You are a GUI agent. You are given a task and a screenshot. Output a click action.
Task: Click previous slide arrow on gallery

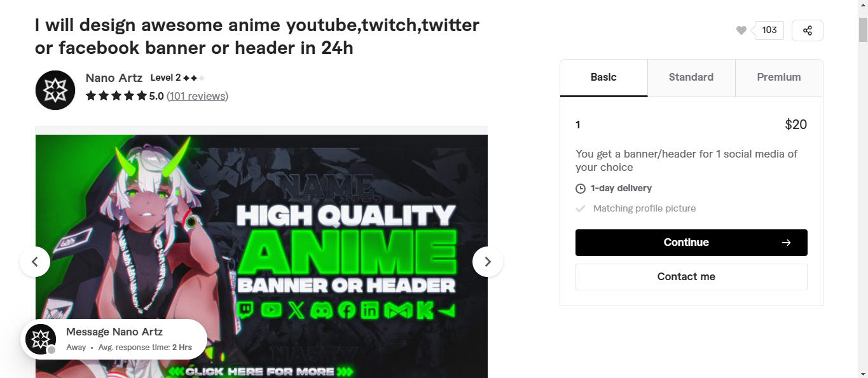click(x=35, y=262)
